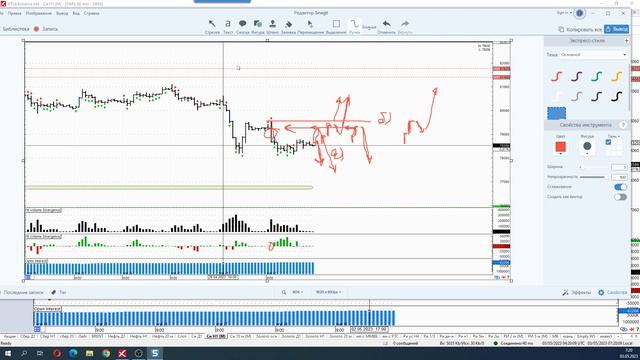Open Snagit from the taskbar
640x360 pixels.
click(x=155, y=353)
